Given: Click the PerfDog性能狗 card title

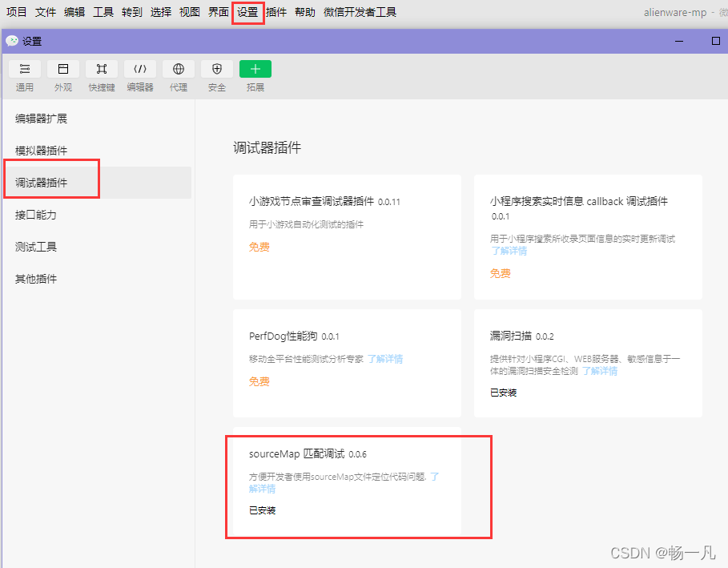Looking at the screenshot, I should [284, 336].
